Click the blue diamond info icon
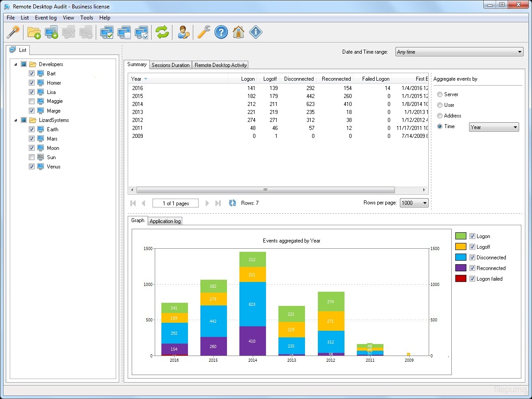This screenshot has height=399, width=532. tap(256, 32)
